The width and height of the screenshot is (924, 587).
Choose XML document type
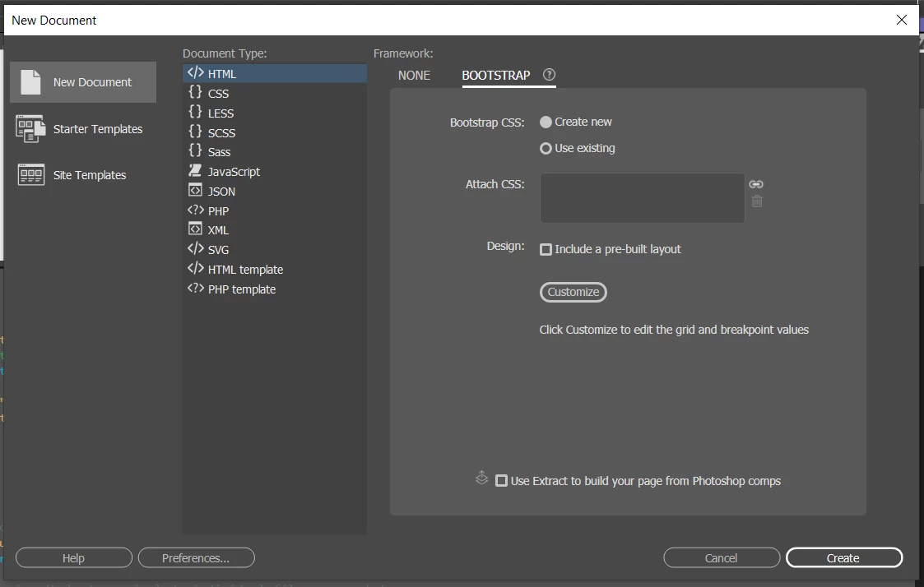(275, 229)
